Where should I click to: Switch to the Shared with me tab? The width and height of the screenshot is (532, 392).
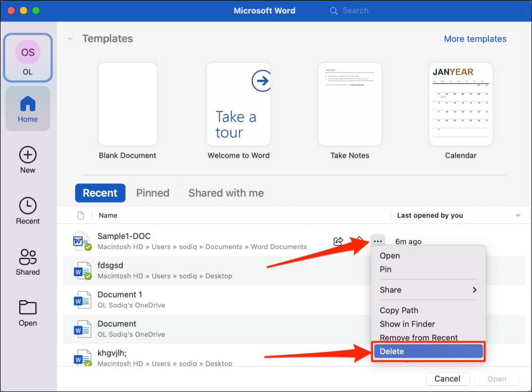tap(226, 193)
